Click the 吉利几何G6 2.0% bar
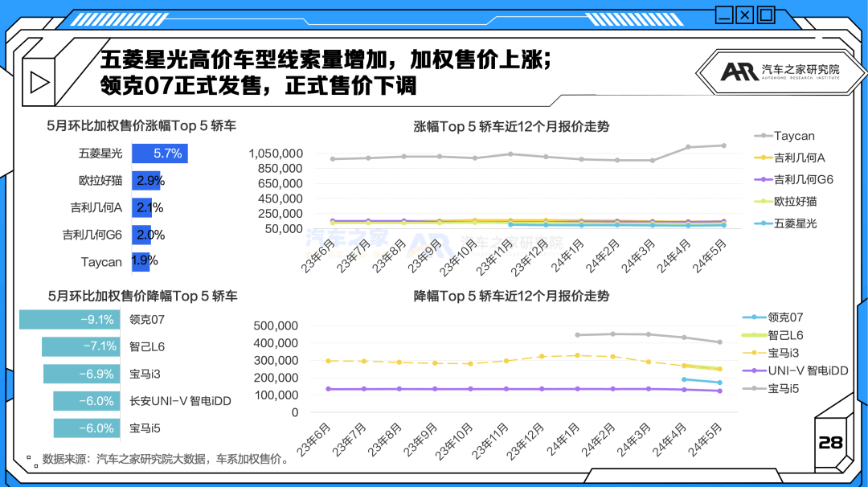This screenshot has width=868, height=487. pos(141,235)
